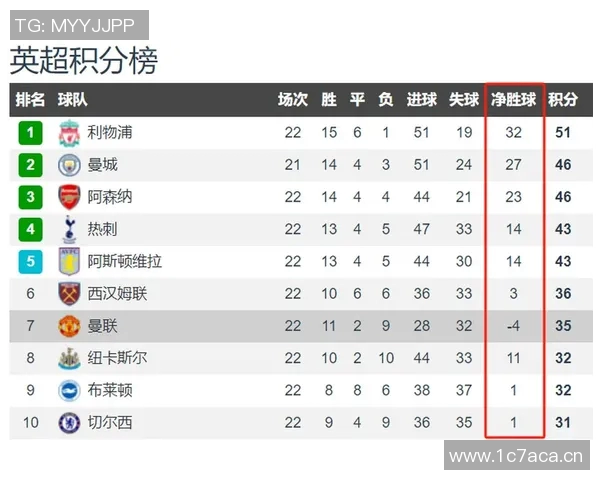Viewport: 600px width, 480px height.
Task: Click the Newcastle club crest icon
Action: point(69,358)
